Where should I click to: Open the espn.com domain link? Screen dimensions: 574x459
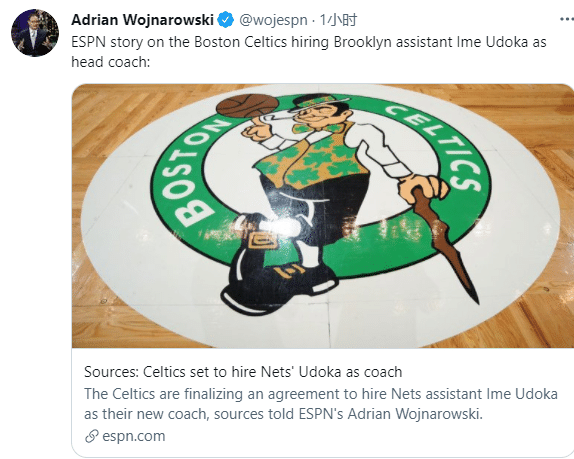pyautogui.click(x=134, y=436)
